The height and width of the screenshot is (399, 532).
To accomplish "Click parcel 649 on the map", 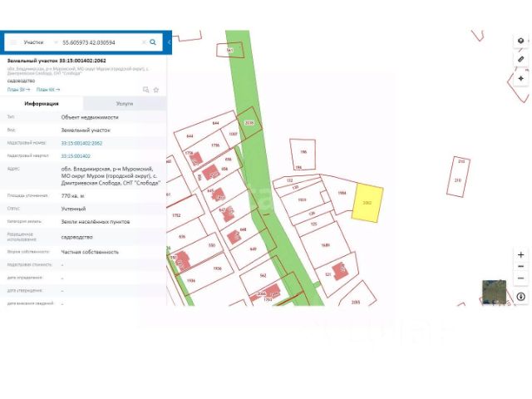I will 254,249.
